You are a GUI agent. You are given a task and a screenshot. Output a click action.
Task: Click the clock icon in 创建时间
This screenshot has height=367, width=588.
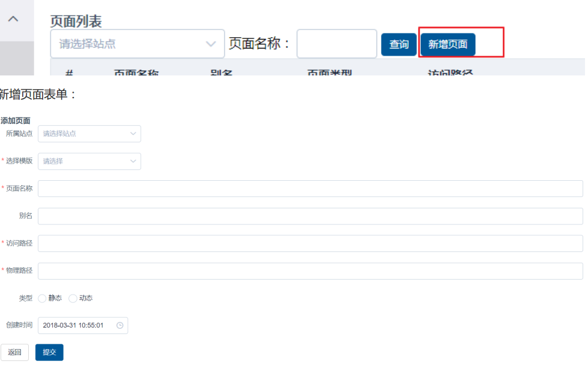click(120, 326)
